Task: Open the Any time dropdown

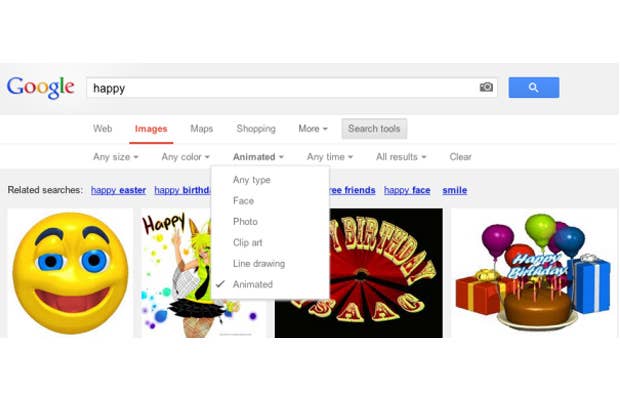Action: tap(329, 157)
